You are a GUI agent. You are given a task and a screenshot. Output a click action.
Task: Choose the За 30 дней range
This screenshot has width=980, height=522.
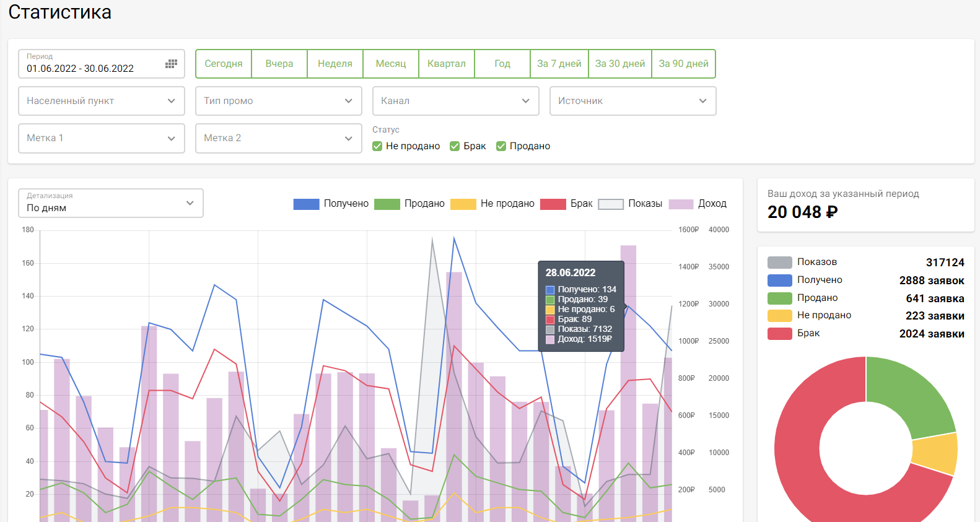pyautogui.click(x=620, y=64)
